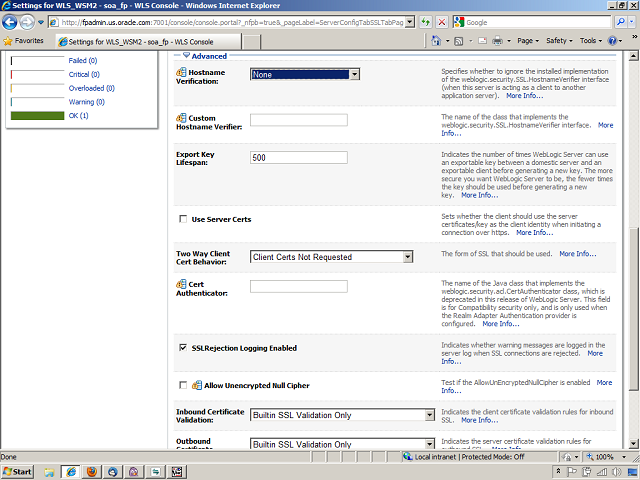Image resolution: width=640 pixels, height=480 pixels.
Task: Click the red Critical status bar marker
Action: [x=11, y=75]
